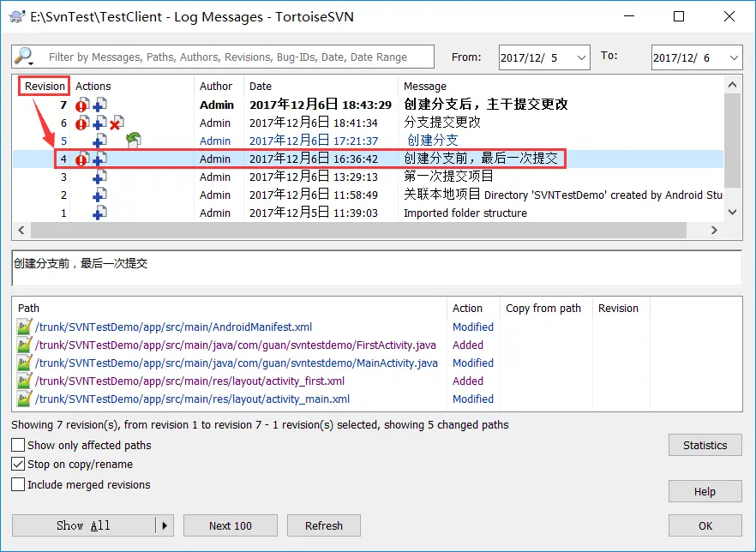Select /trunk/.../AndroidManifest.xml path
The image size is (756, 552).
(173, 327)
